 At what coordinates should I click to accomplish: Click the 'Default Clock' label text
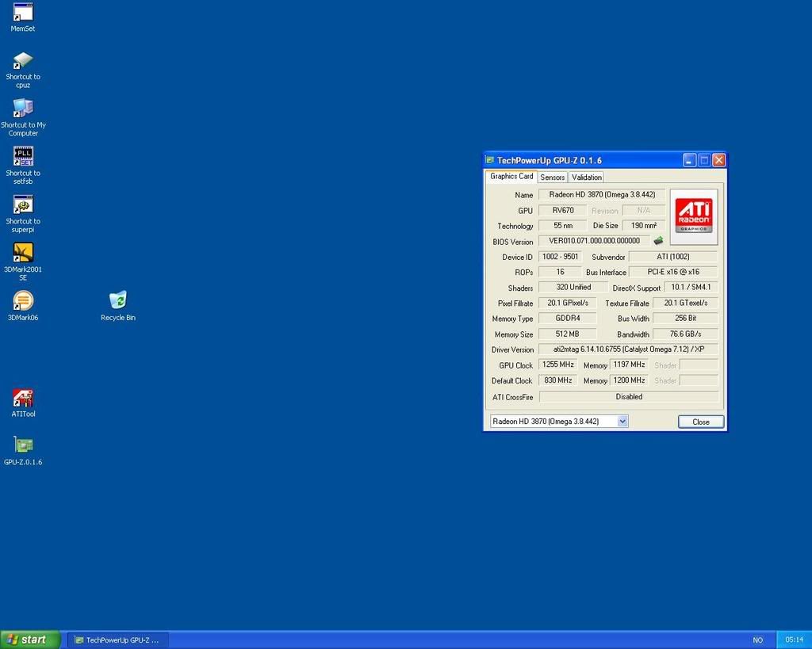point(512,381)
